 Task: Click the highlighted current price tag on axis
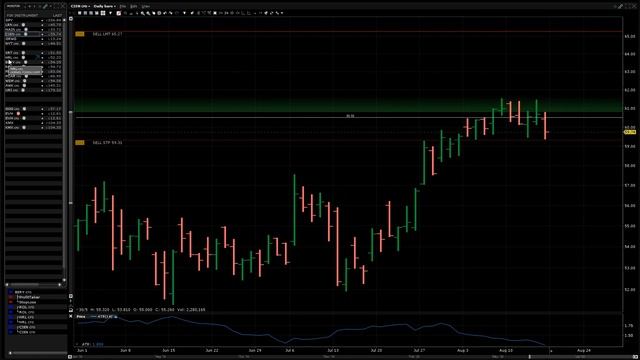pos(630,132)
